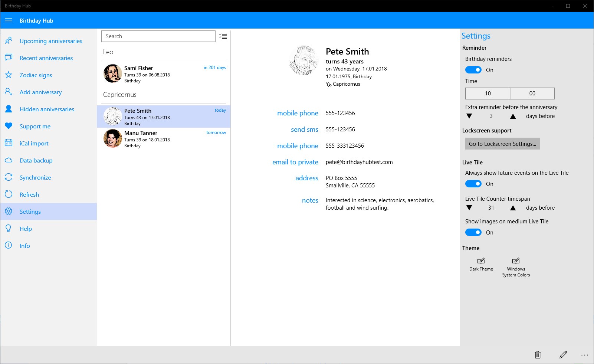Select the Zodiac signs star icon
The height and width of the screenshot is (364, 594).
[8, 75]
